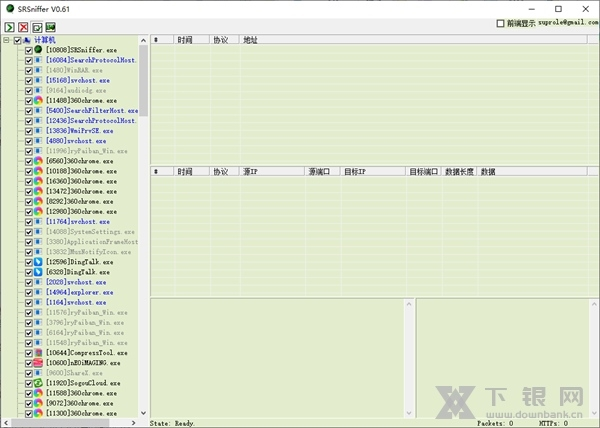Image resolution: width=600 pixels, height=428 pixels.
Task: Enable the 前端显示 checkbox
Action: tap(501, 23)
